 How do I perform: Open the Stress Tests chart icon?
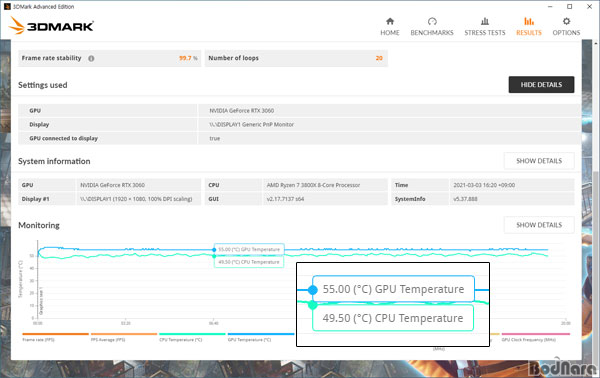[485, 21]
